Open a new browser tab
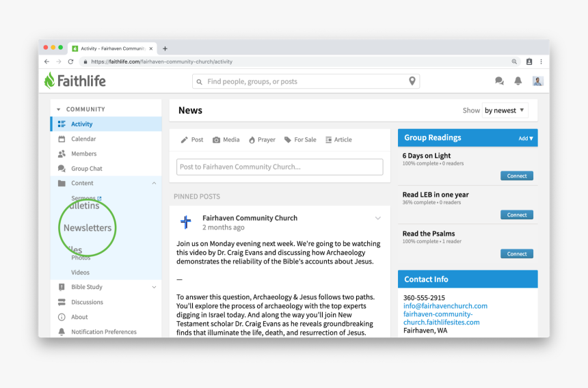The width and height of the screenshot is (588, 388). [x=165, y=48]
